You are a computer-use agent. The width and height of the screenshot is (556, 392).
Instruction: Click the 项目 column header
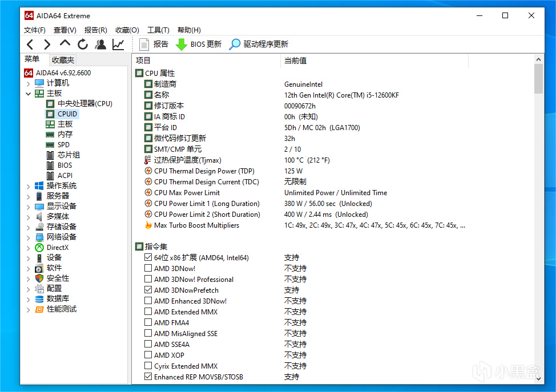[x=207, y=60]
